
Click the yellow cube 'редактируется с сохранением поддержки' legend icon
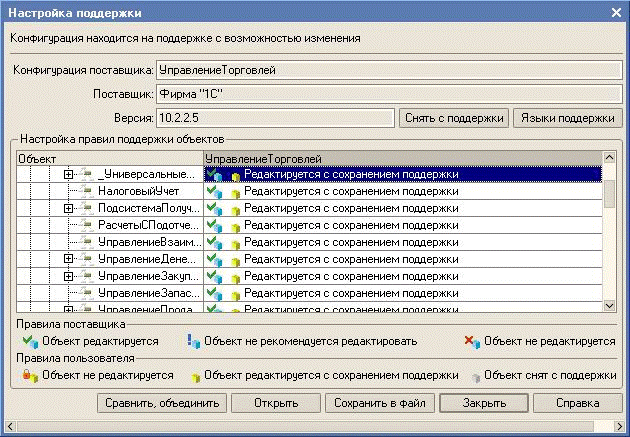[x=194, y=376]
